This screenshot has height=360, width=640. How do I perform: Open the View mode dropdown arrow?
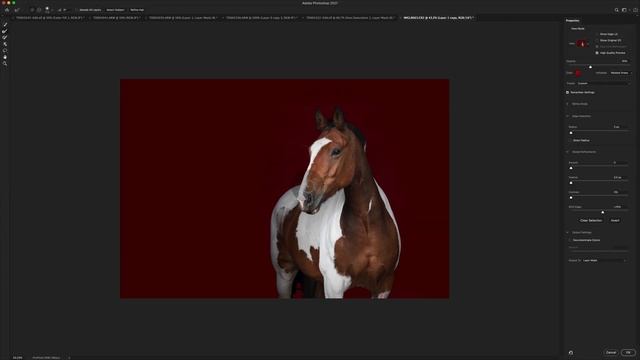click(589, 44)
